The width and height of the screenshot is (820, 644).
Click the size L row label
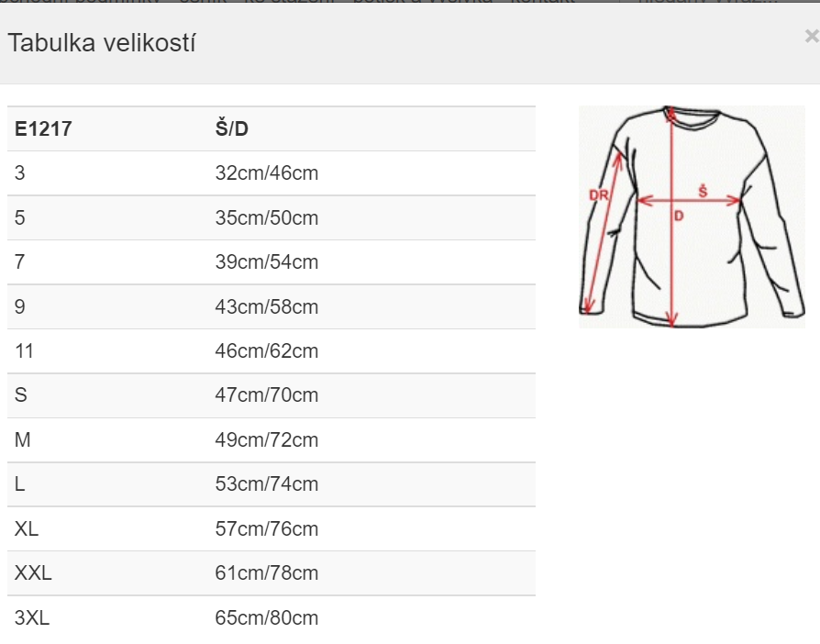[20, 484]
